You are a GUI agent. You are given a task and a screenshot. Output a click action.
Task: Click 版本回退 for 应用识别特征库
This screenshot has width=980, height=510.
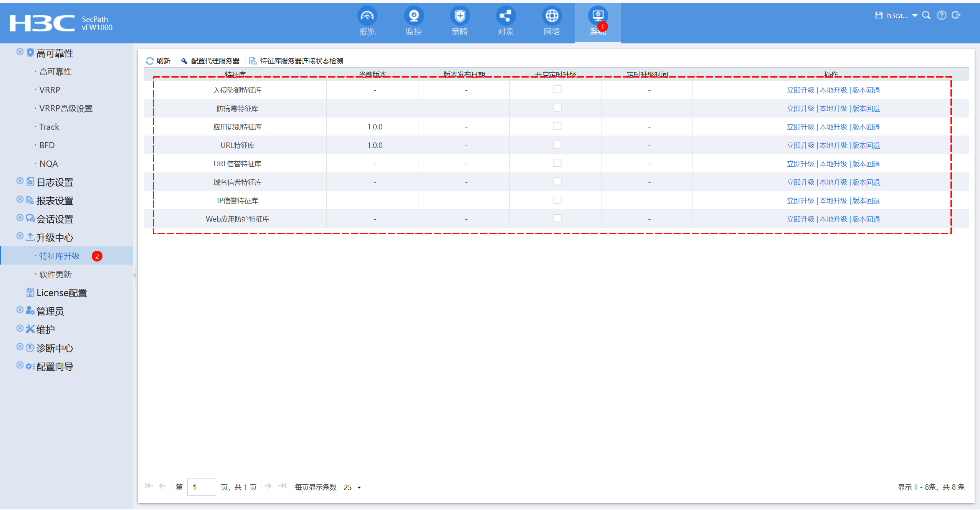[866, 127]
